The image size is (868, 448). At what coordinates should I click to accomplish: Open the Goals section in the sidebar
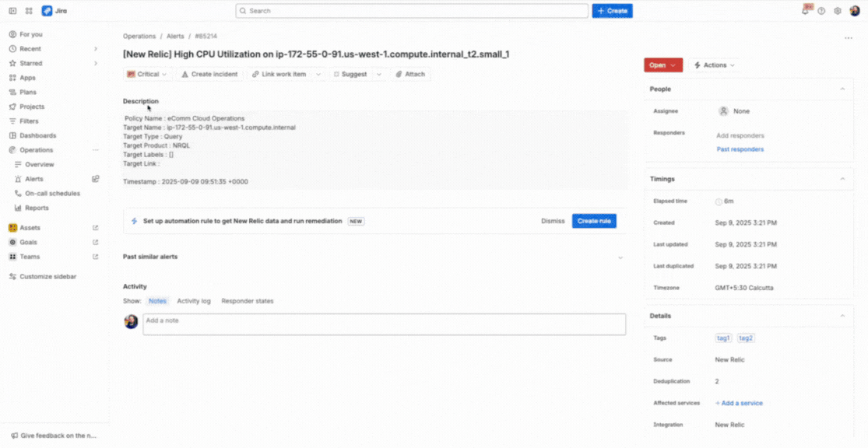tap(28, 241)
